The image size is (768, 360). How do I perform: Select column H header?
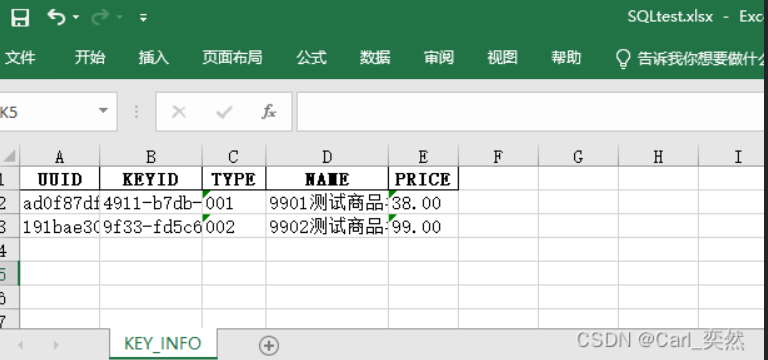[658, 156]
